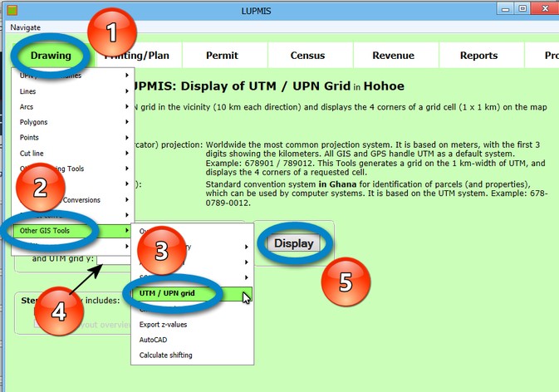Maximize the LUPMIS window
Screen dimensions: 559x392
click(x=522, y=9)
